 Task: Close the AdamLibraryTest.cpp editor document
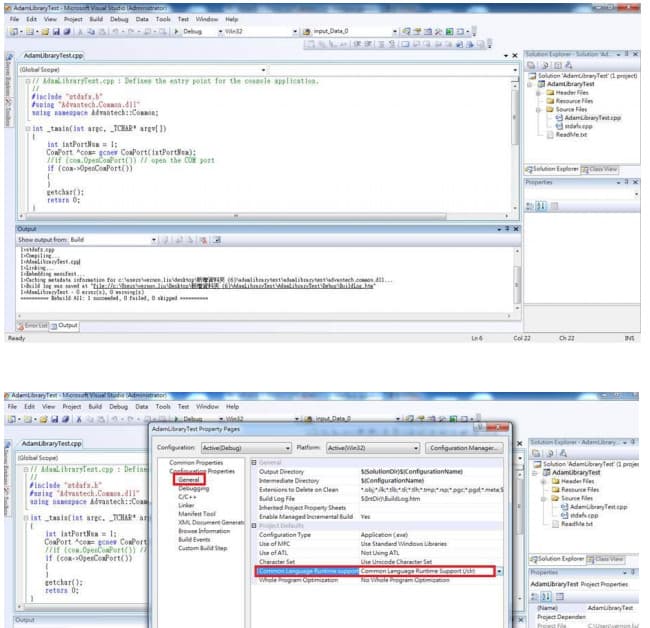(x=515, y=57)
